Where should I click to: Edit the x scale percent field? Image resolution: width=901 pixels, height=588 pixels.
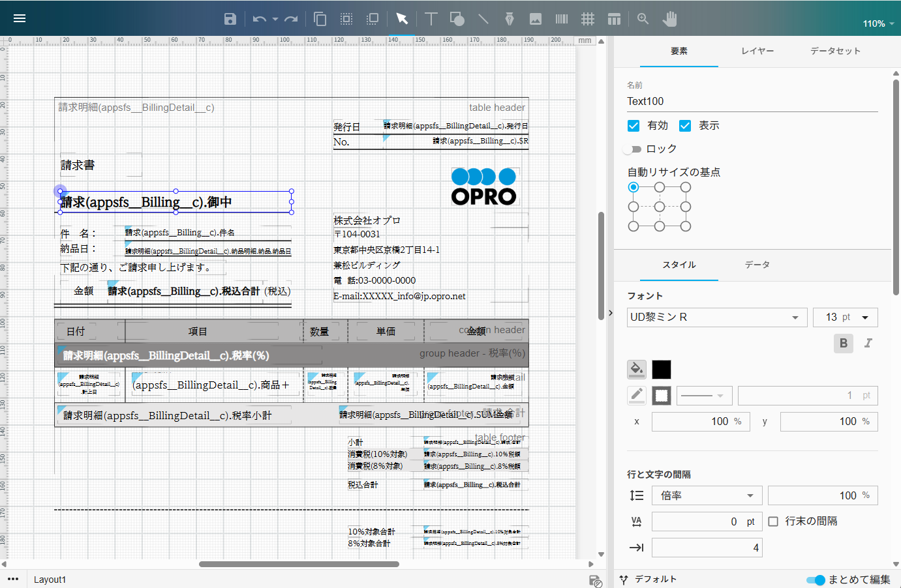click(701, 422)
